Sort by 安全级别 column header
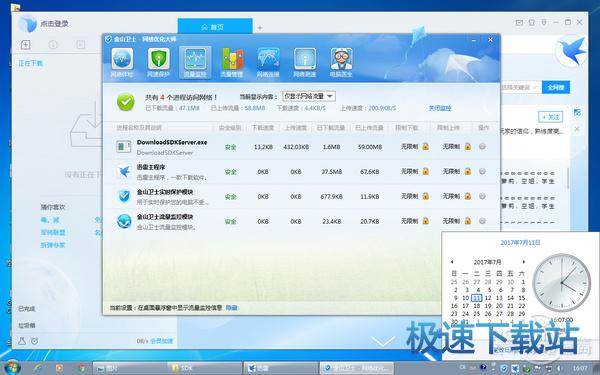 [230, 128]
